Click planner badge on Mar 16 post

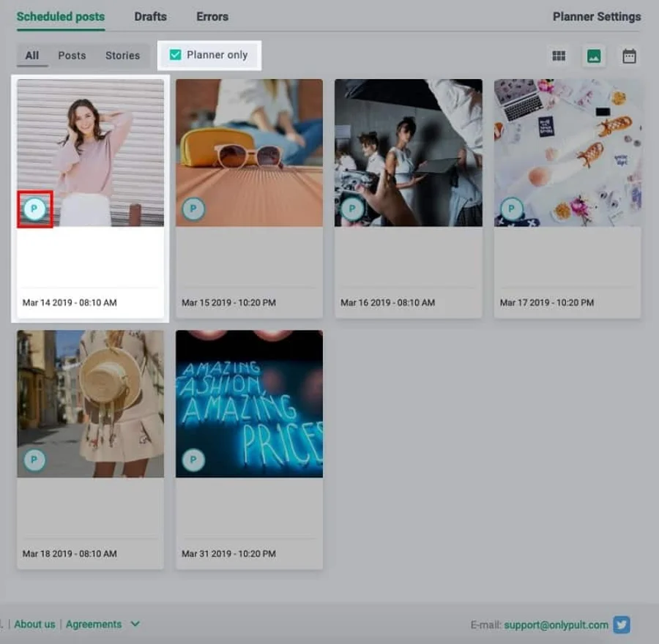352,209
